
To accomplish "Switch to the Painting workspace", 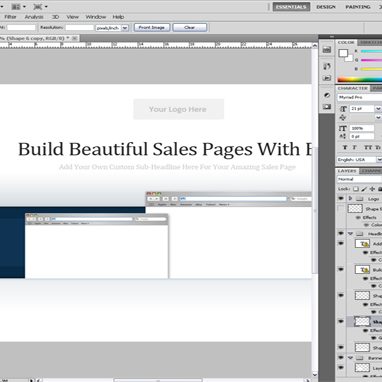I will click(x=358, y=7).
